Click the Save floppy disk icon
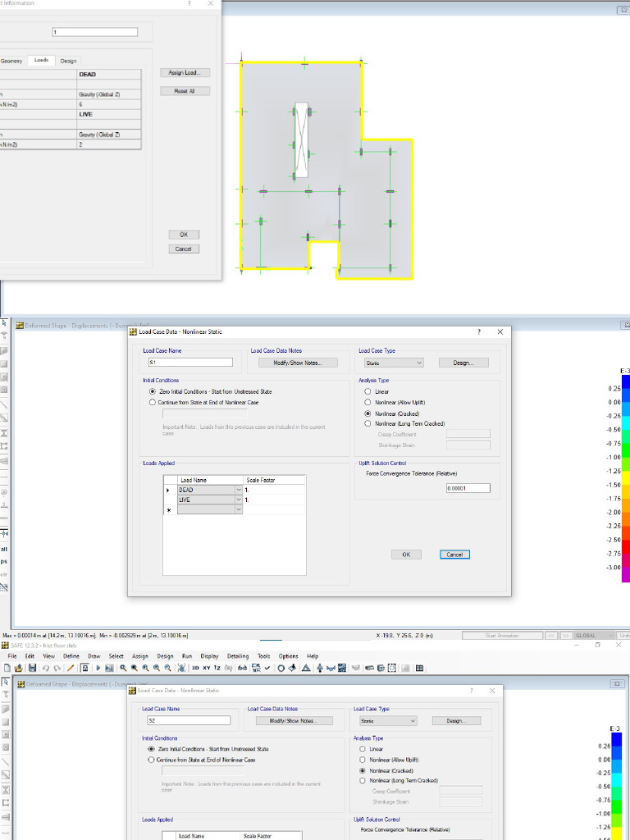The height and width of the screenshot is (840, 630). tap(31, 669)
